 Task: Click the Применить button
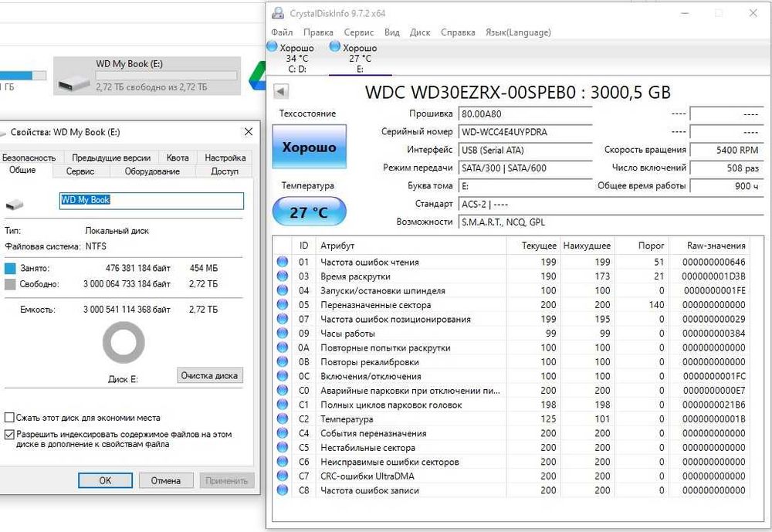pos(226,480)
